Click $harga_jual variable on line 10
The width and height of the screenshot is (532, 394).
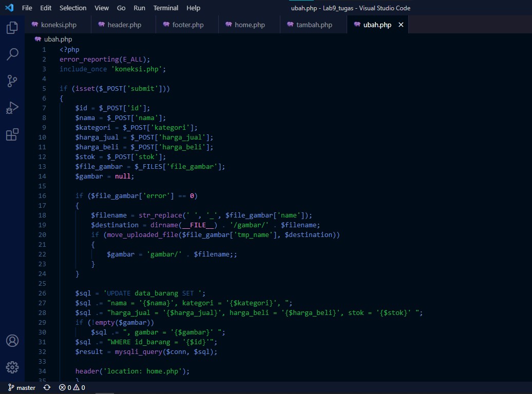tap(97, 137)
